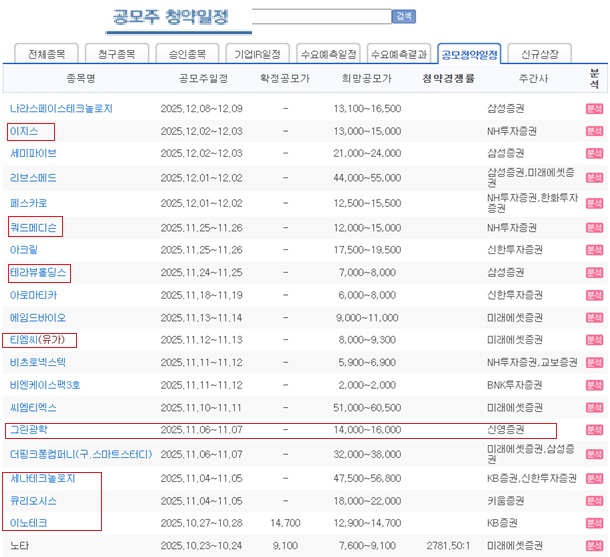
Task: Click the 검색 search button
Action: click(x=403, y=16)
